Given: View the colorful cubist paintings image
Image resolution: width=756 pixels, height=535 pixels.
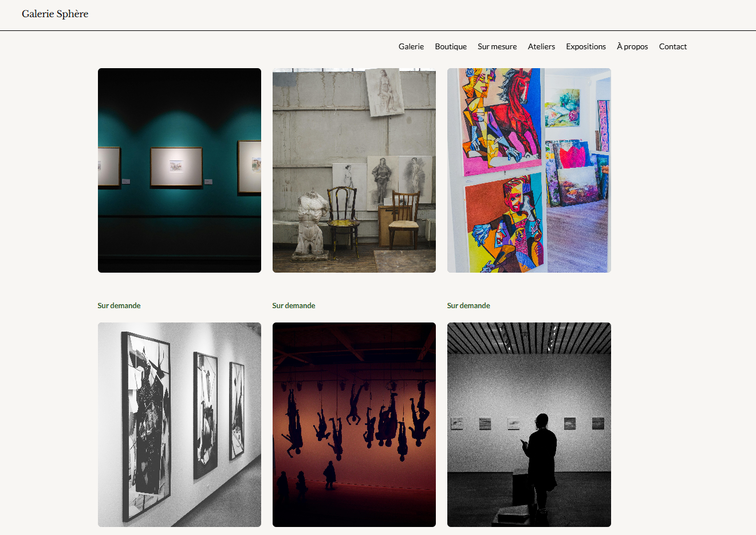Looking at the screenshot, I should tap(529, 170).
